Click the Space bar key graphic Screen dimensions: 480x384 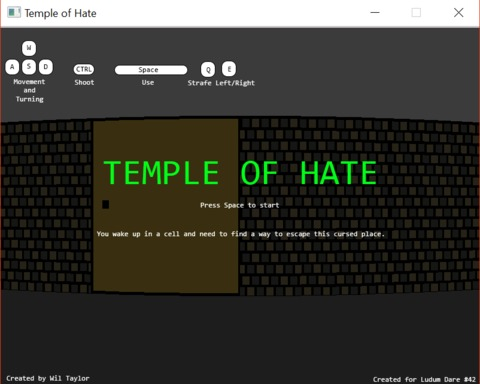point(151,70)
